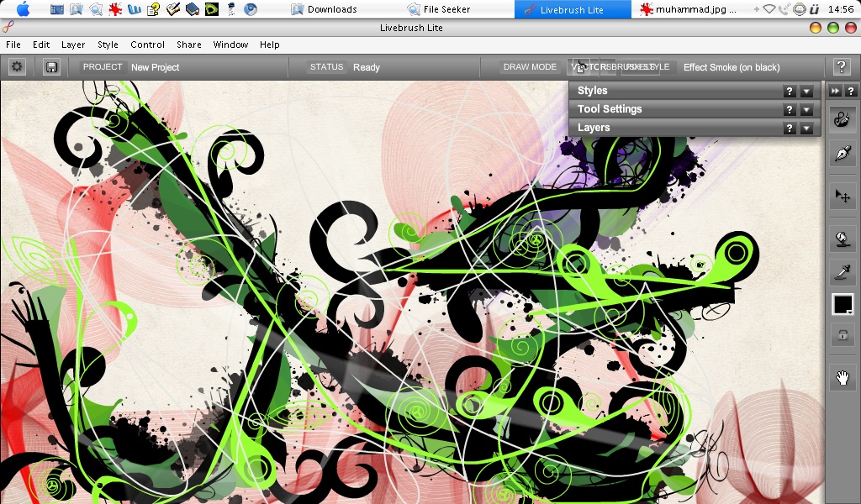
Task: Choose the Transform move tool
Action: click(843, 196)
